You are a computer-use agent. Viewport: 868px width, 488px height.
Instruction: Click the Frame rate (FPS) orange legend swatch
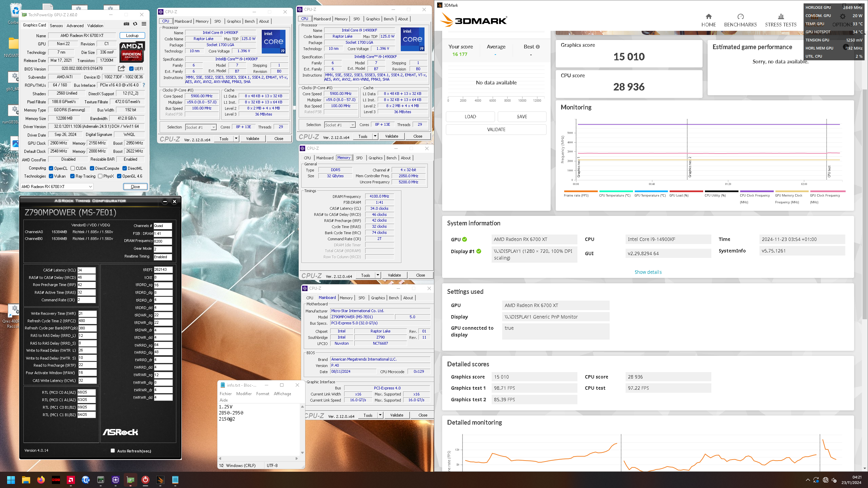[581, 191]
